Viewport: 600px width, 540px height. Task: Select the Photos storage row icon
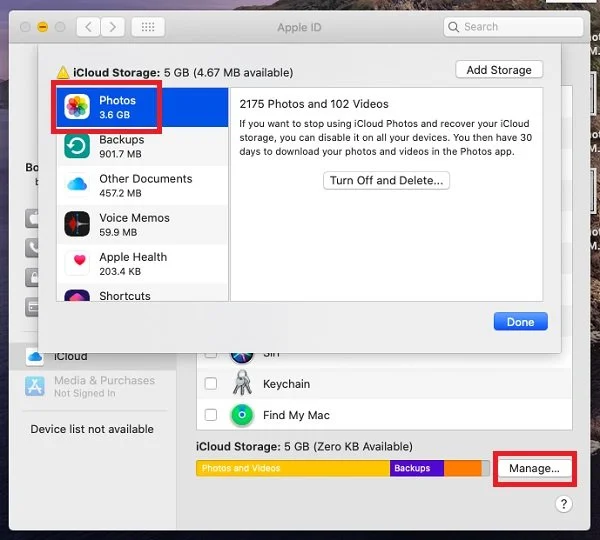(77, 107)
